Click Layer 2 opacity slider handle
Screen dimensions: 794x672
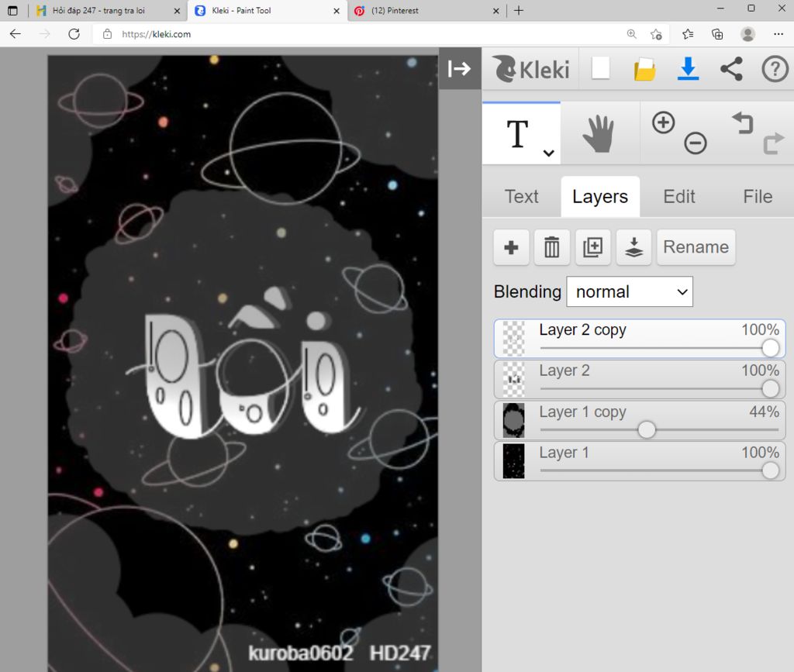pyautogui.click(x=770, y=388)
